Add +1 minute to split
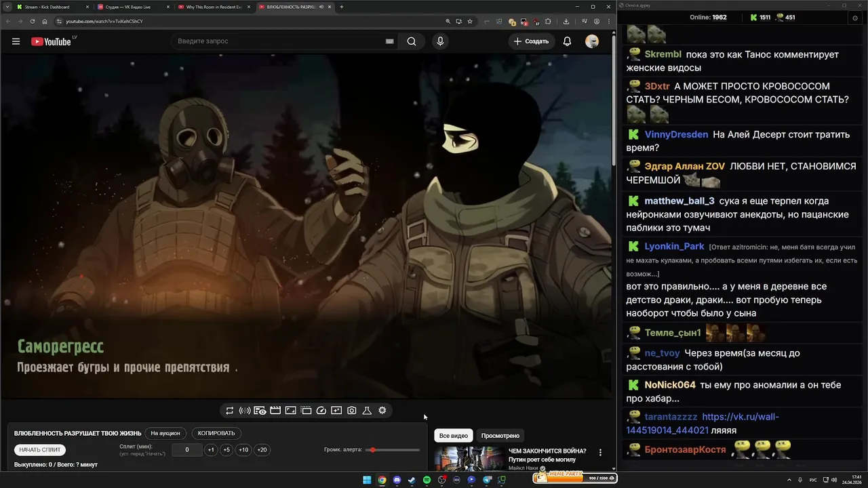Viewport: 868px width, 488px height. pos(211,449)
